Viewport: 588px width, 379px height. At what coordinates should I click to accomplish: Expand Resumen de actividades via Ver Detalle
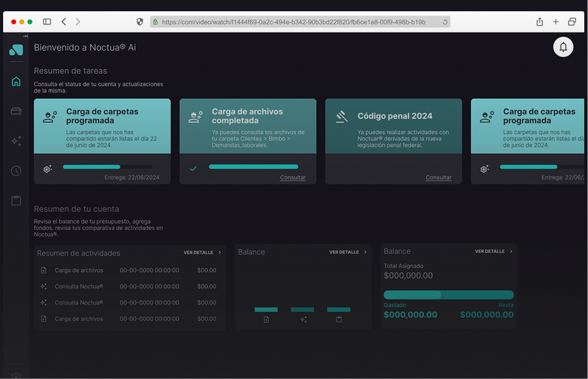click(x=202, y=253)
